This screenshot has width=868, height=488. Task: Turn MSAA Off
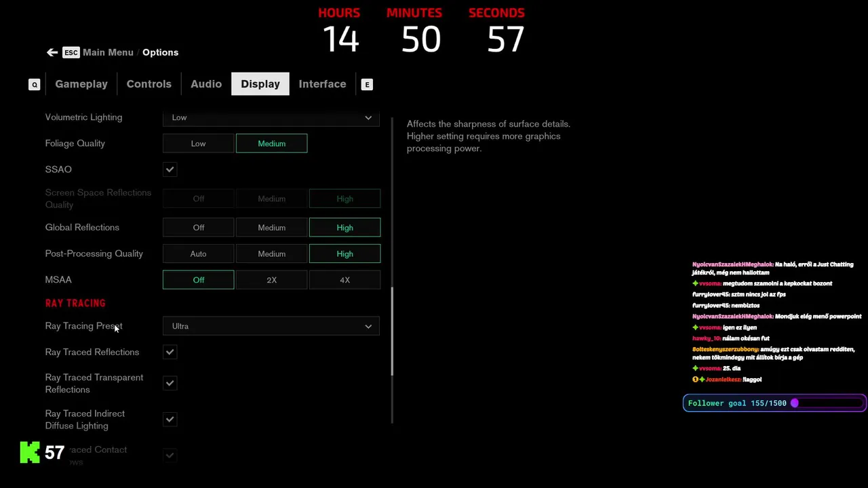click(x=198, y=280)
